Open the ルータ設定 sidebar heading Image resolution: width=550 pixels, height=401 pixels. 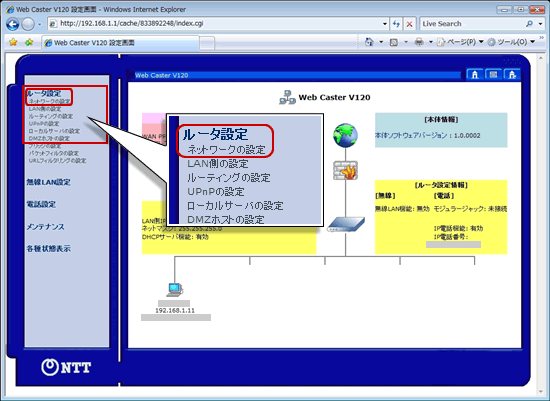click(43, 93)
